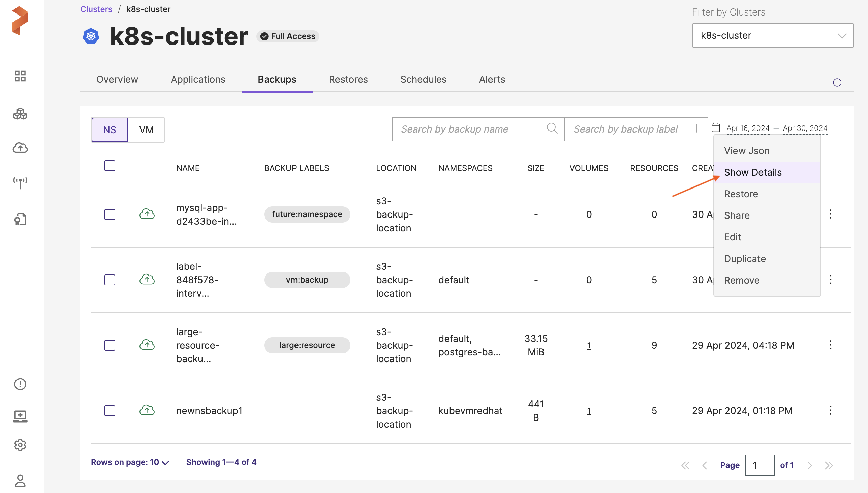Switch to the VM toggle button
Screen dimensions: 868x493
(x=146, y=130)
